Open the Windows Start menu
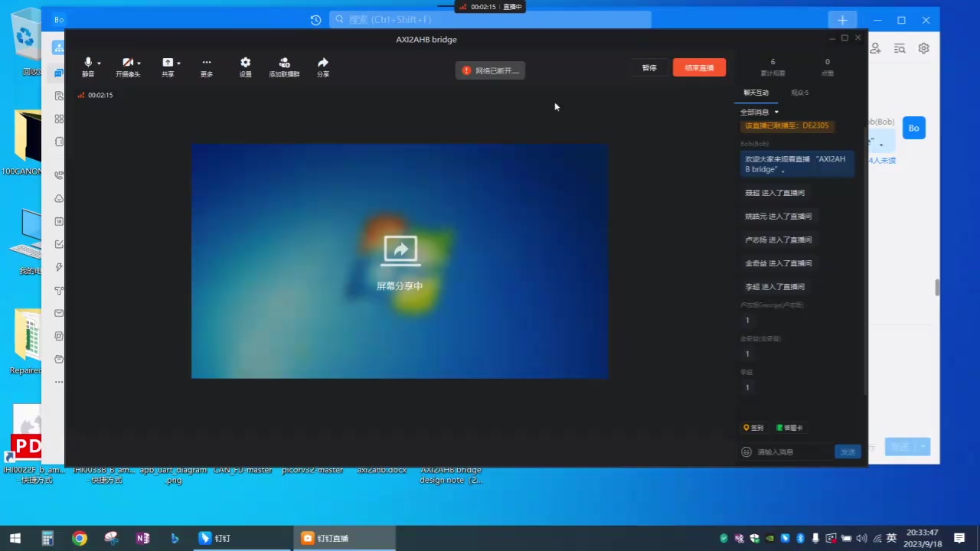This screenshot has width=980, height=551. pos(15,538)
